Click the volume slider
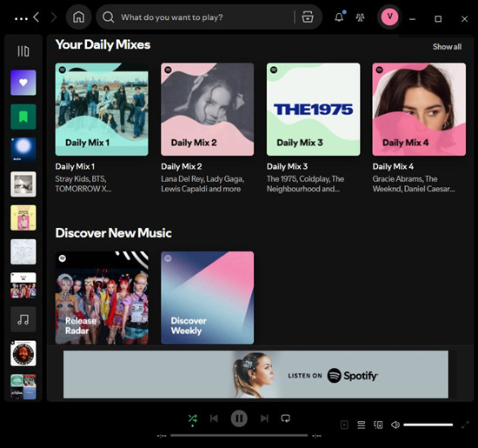Screen dimensions: 478x448 (x=428, y=425)
